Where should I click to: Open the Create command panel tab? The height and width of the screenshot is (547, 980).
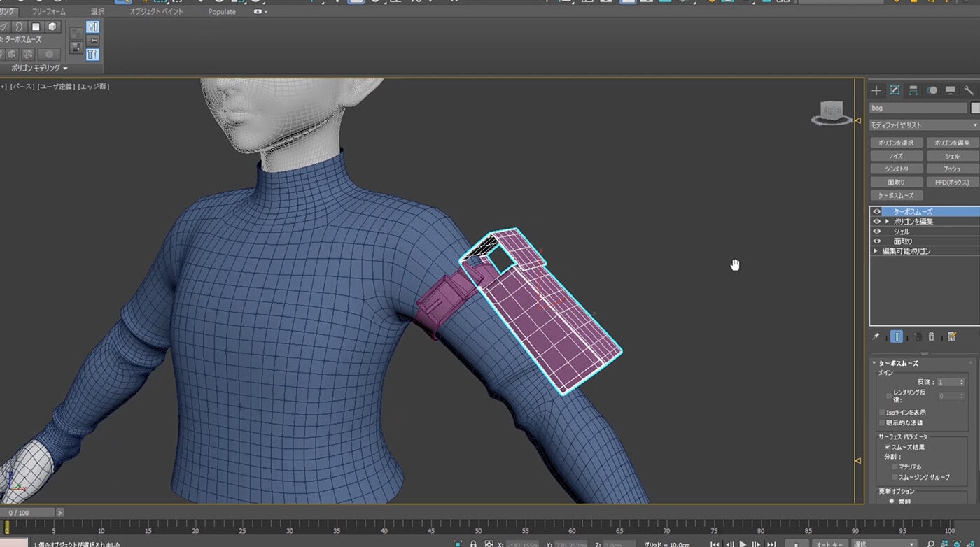coord(876,91)
